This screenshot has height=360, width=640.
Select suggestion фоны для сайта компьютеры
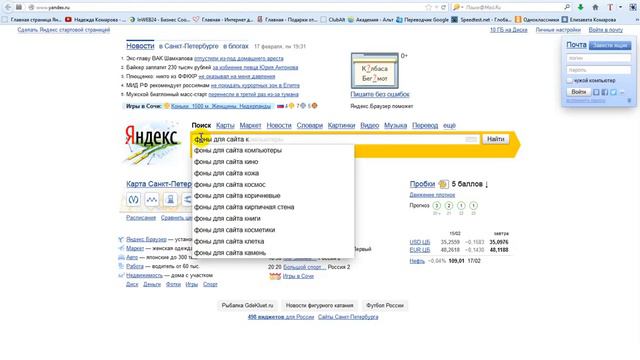[273, 151]
